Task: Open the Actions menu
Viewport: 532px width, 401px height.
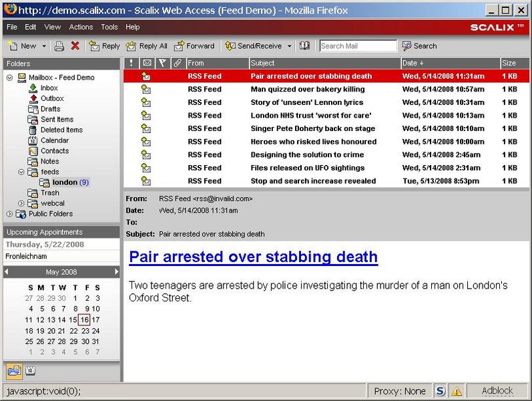Action: coord(81,27)
